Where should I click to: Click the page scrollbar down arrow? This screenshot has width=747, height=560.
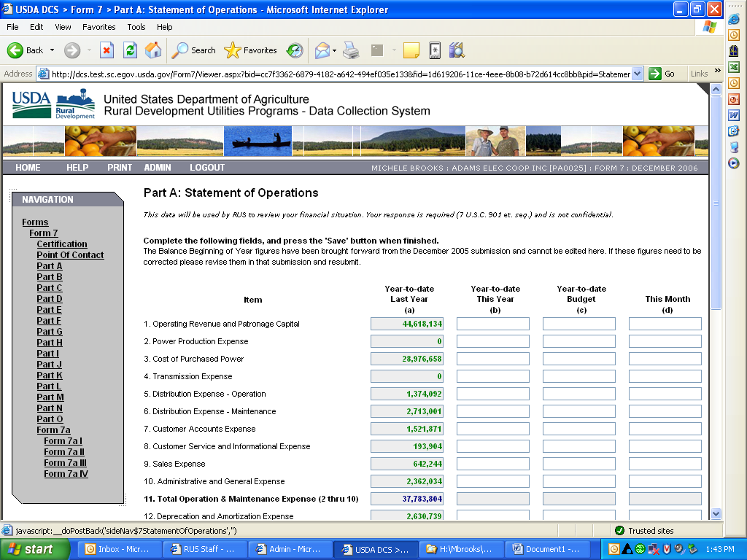(716, 513)
